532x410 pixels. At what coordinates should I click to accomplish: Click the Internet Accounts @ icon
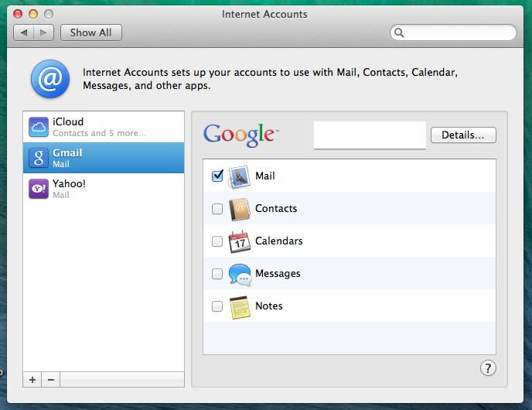pyautogui.click(x=50, y=79)
